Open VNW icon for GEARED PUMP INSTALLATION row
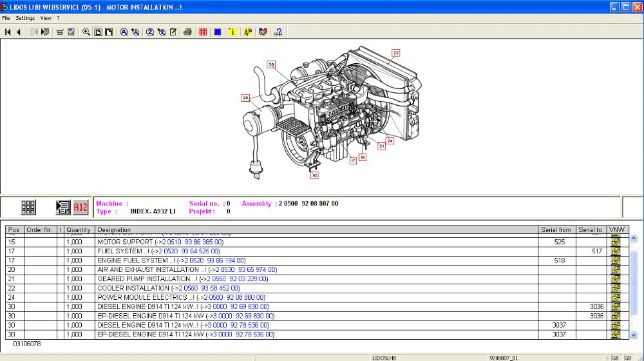Image resolution: width=644 pixels, height=361 pixels. tap(615, 278)
